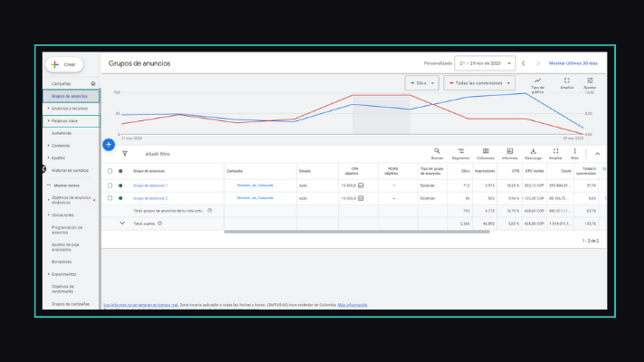Open the date range dropdown

(485, 63)
